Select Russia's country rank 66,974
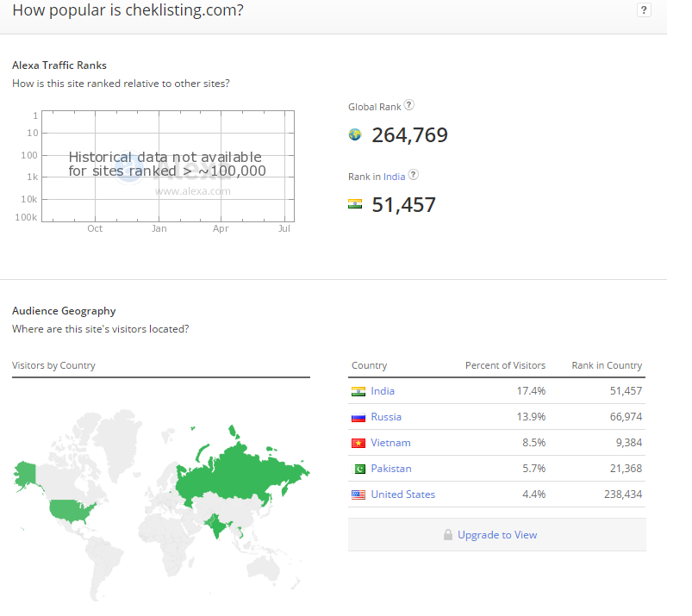Screen dimensions: 692x616 [x=626, y=417]
